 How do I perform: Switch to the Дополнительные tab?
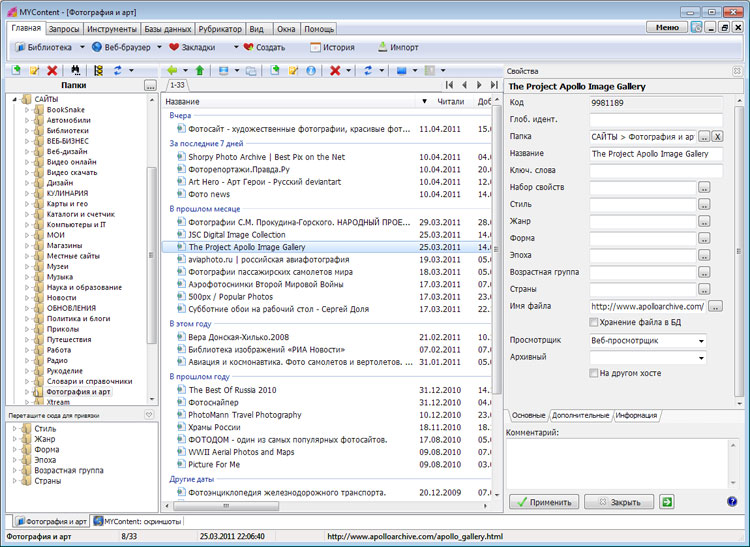coord(580,414)
